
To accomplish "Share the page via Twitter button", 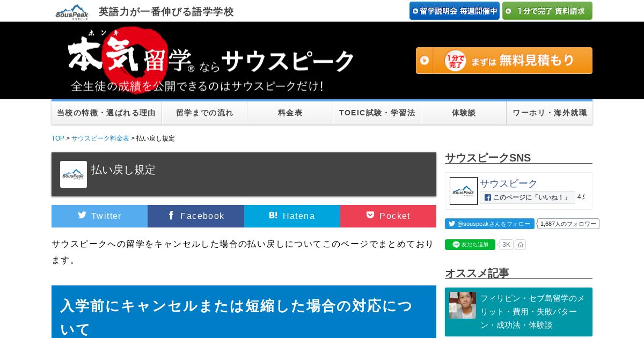I will pyautogui.click(x=99, y=216).
